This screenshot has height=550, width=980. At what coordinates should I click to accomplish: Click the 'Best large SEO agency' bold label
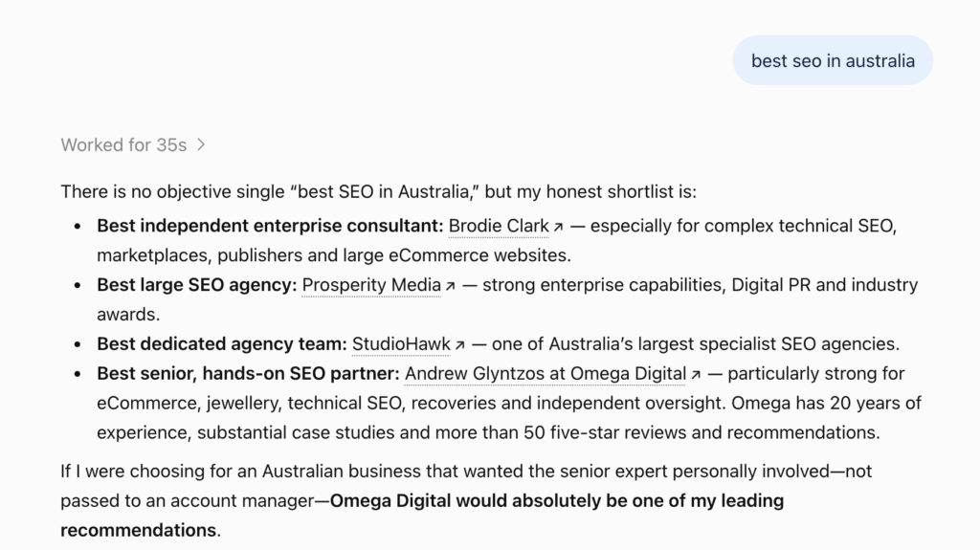click(197, 285)
